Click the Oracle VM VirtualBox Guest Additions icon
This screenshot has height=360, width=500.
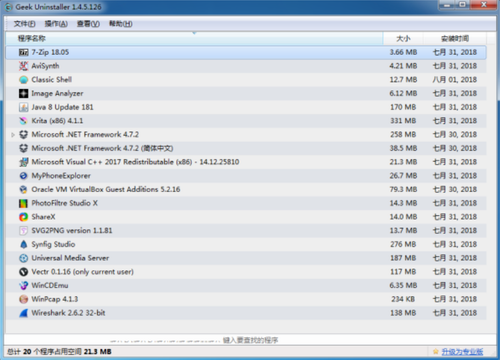click(23, 189)
